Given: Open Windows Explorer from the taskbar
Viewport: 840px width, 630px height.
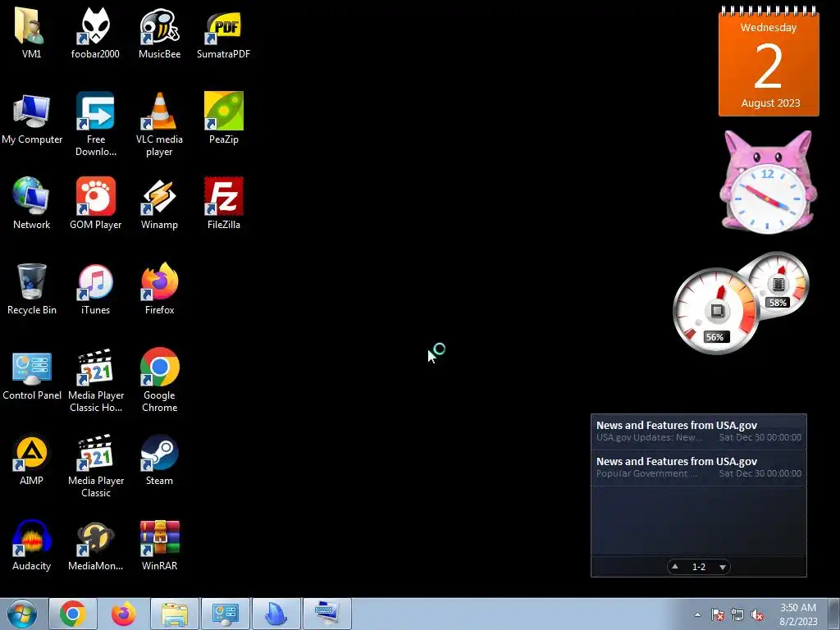Looking at the screenshot, I should point(175,614).
